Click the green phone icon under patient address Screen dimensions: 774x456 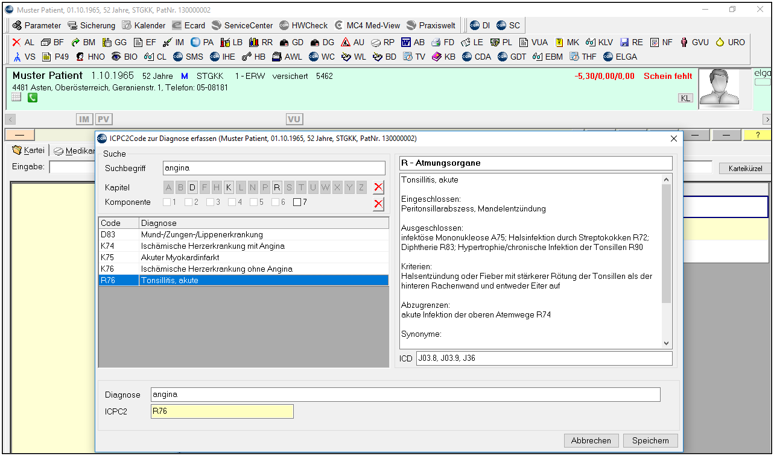(32, 98)
